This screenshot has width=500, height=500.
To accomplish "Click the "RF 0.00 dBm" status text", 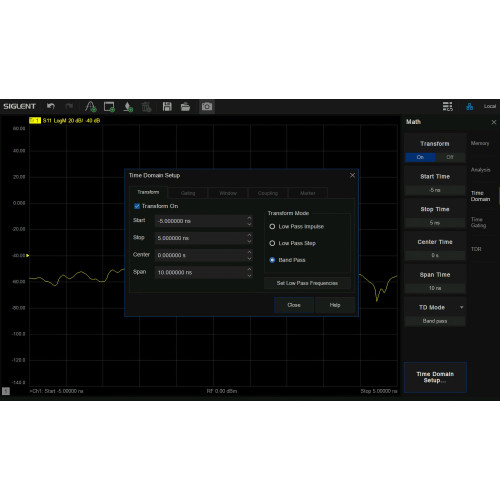I will (x=222, y=391).
